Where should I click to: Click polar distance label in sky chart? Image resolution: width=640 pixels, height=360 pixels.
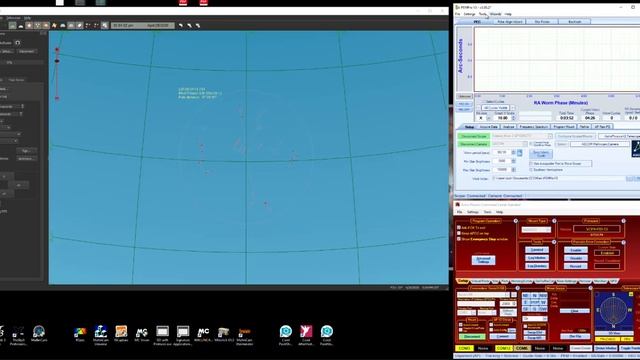pyautogui.click(x=198, y=97)
